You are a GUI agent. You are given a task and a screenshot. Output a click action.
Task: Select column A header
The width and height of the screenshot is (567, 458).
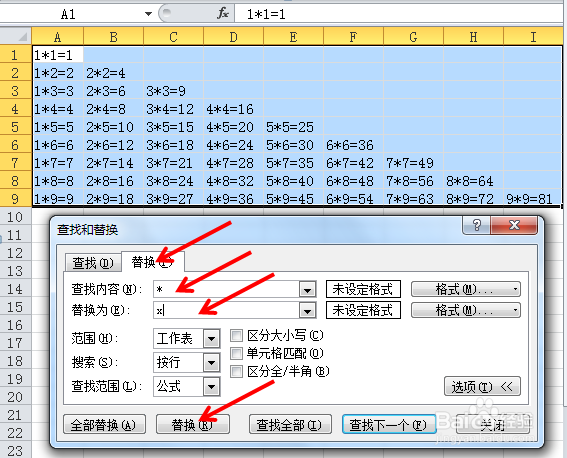coord(57,37)
